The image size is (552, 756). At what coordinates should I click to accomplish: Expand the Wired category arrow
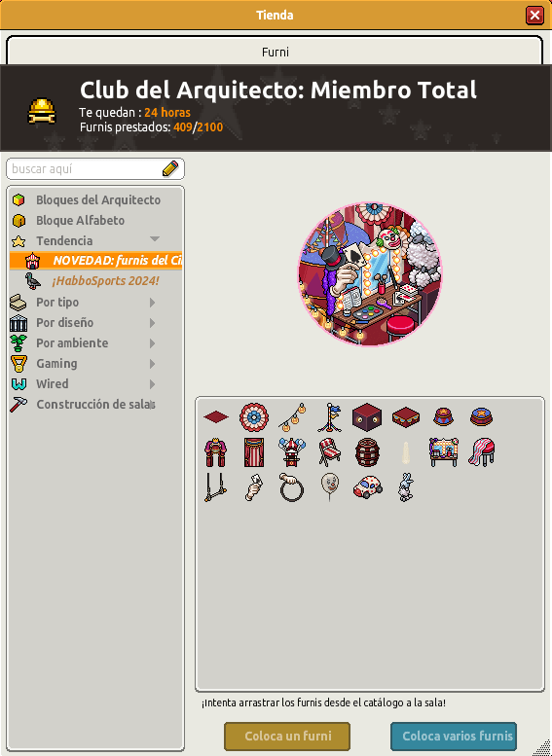(x=153, y=384)
